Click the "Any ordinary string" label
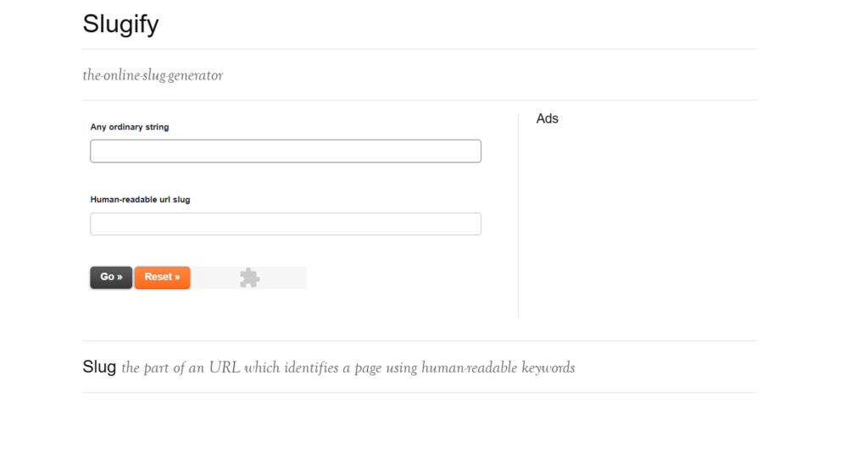Screen dimensions: 868x453 pyautogui.click(x=130, y=127)
